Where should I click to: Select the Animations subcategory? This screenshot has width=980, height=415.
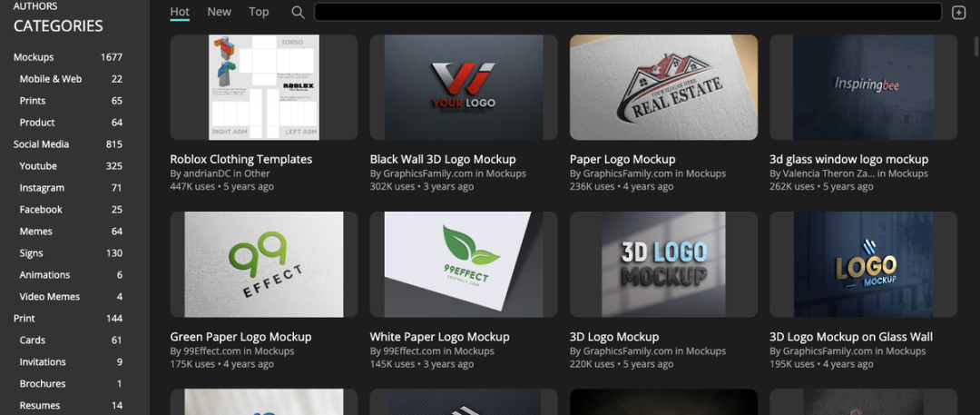tap(71, 275)
